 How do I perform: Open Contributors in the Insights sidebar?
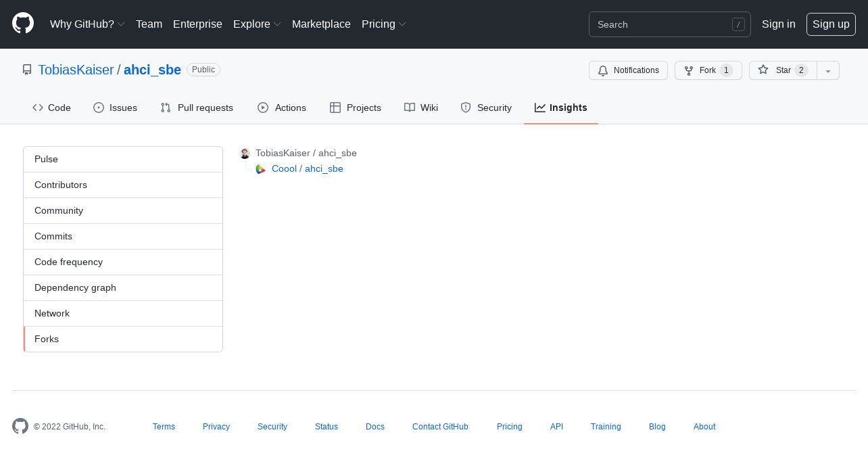pyautogui.click(x=123, y=185)
